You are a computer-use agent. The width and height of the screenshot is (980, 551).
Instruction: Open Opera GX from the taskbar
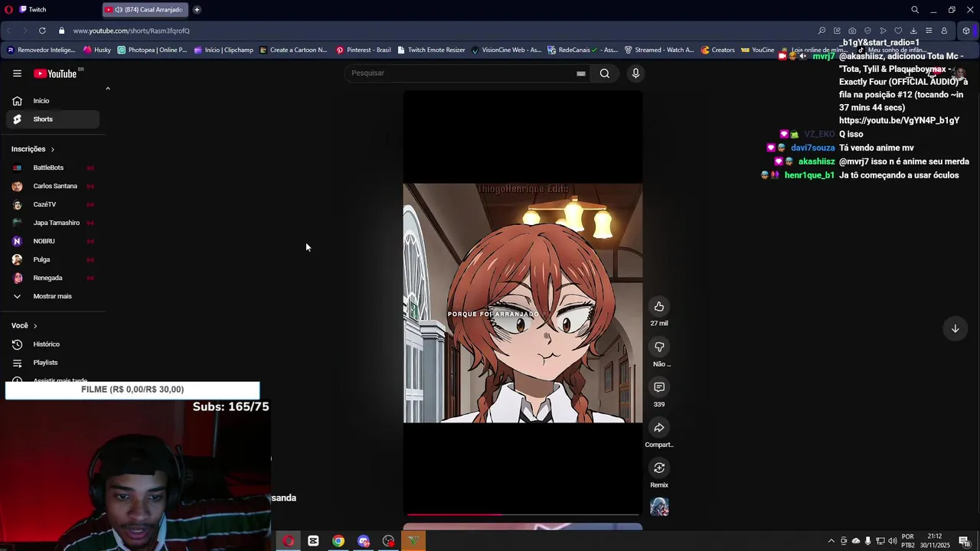coord(288,541)
